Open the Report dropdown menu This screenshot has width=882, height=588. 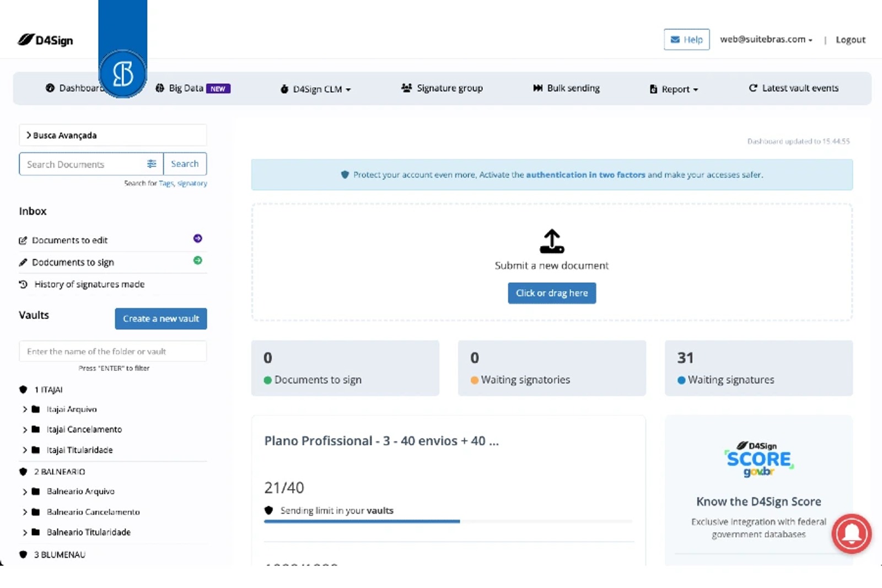[x=674, y=89]
